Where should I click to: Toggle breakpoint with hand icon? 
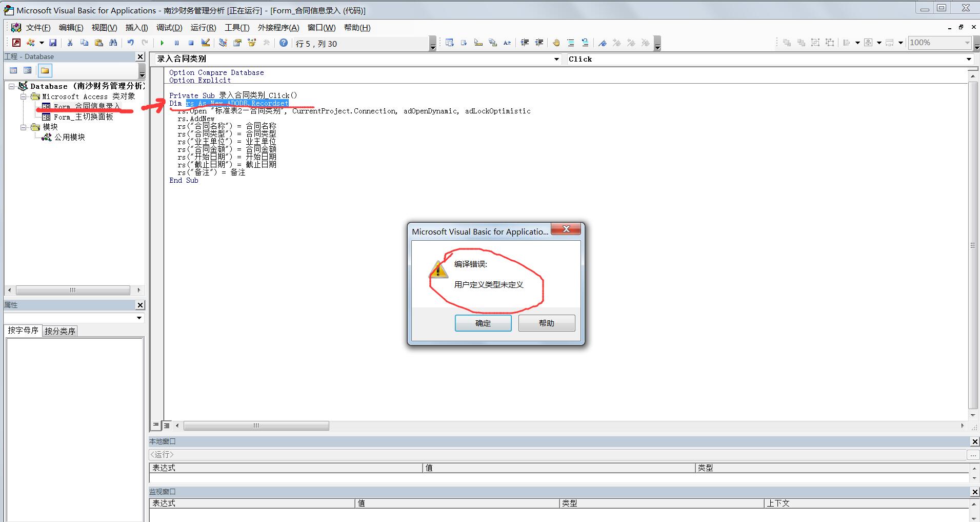pos(556,43)
